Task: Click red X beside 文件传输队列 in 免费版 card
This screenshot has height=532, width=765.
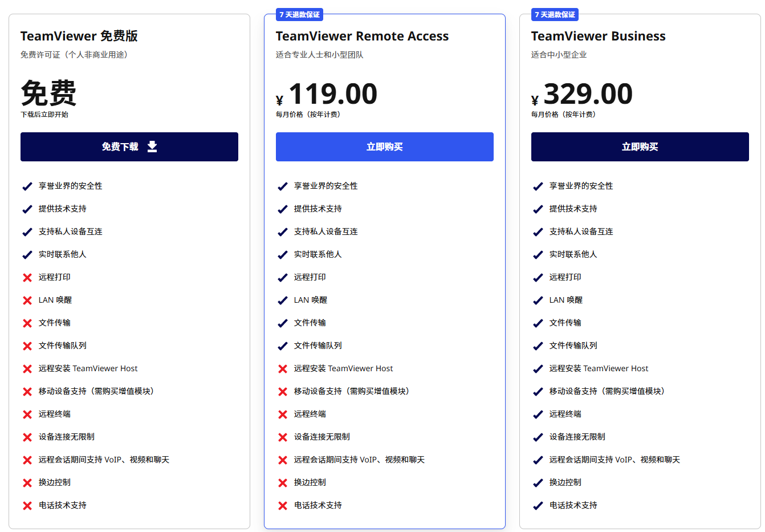Action: pos(27,346)
